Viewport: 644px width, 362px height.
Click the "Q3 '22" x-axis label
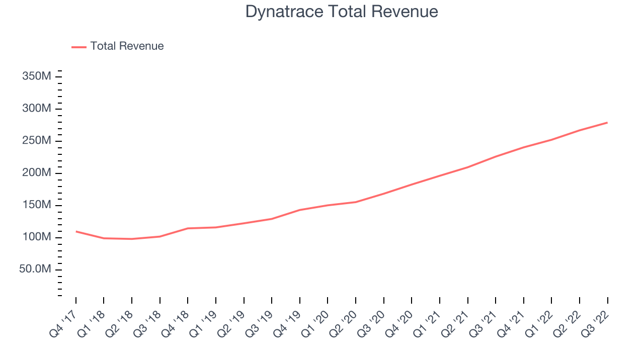594,323
